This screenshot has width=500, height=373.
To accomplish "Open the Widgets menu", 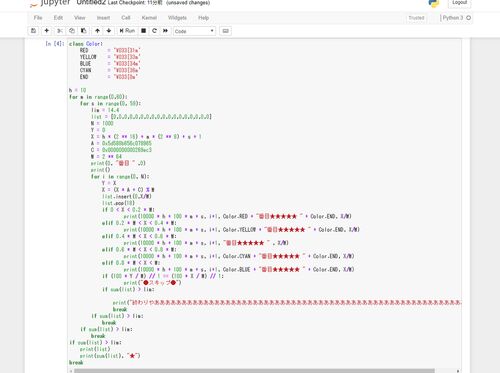I will (x=177, y=18).
